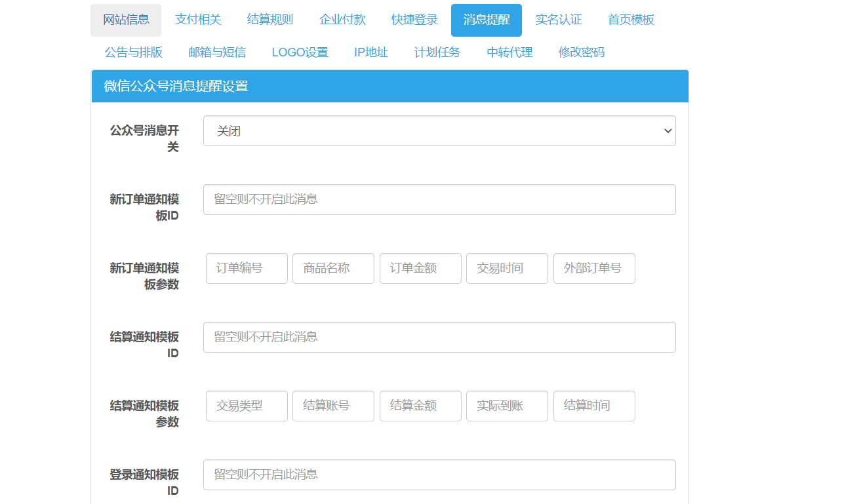The width and height of the screenshot is (857, 504).
Task: Click the 订单编号 template parameter
Action: click(247, 268)
